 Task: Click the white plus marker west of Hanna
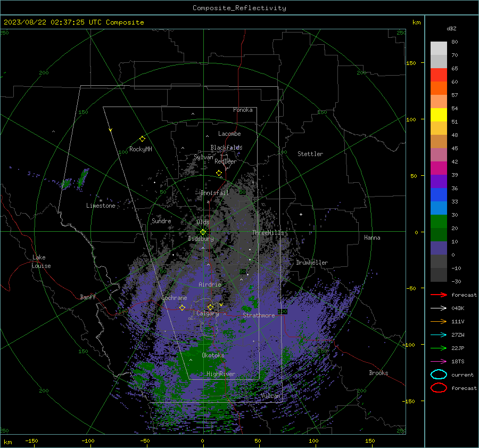click(301, 214)
